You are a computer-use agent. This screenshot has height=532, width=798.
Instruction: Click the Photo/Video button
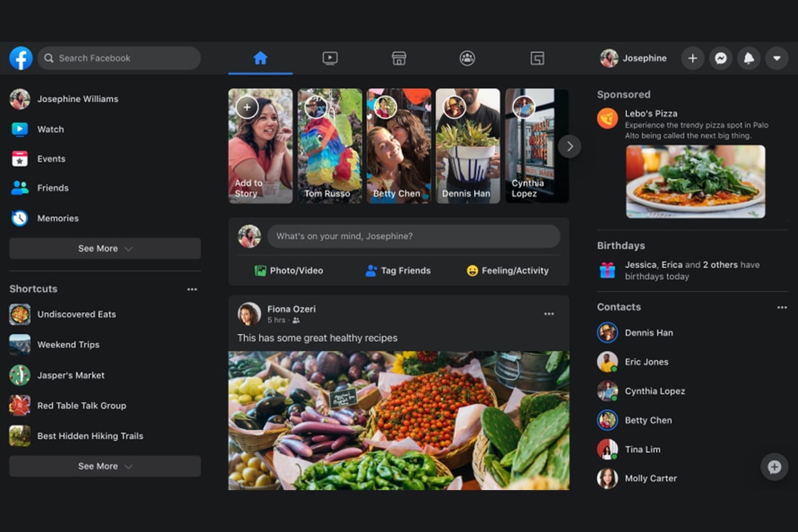(289, 270)
